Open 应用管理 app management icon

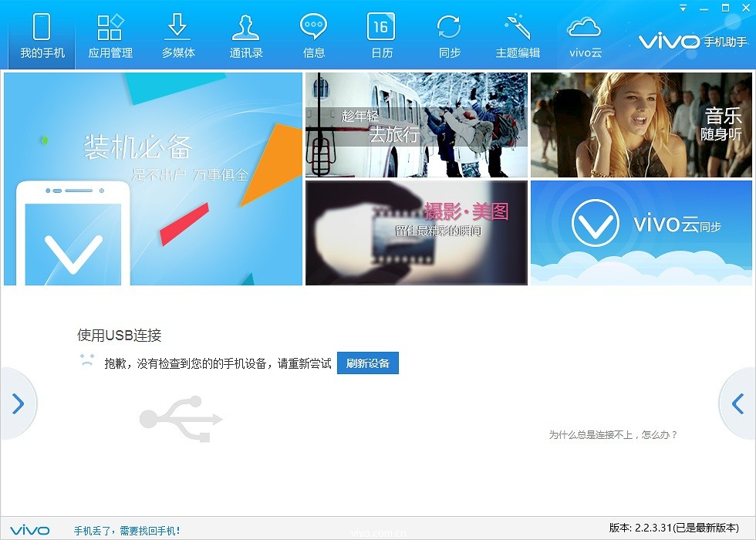pos(110,36)
